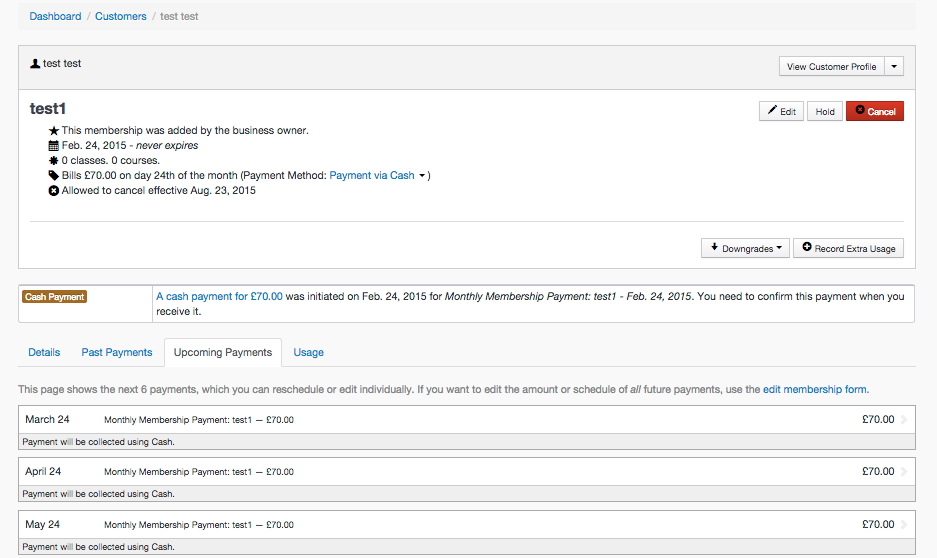Image resolution: width=937 pixels, height=558 pixels.
Task: Follow the edit membership form link
Action: pos(814,389)
